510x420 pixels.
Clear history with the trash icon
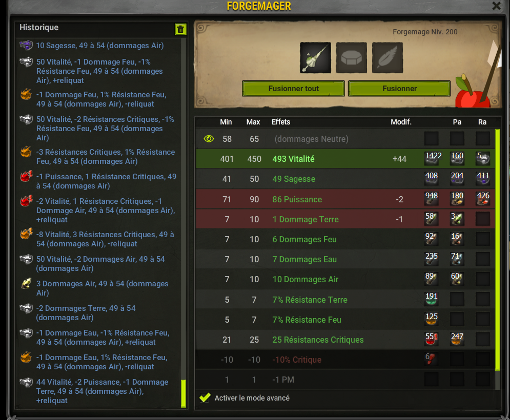tap(180, 30)
